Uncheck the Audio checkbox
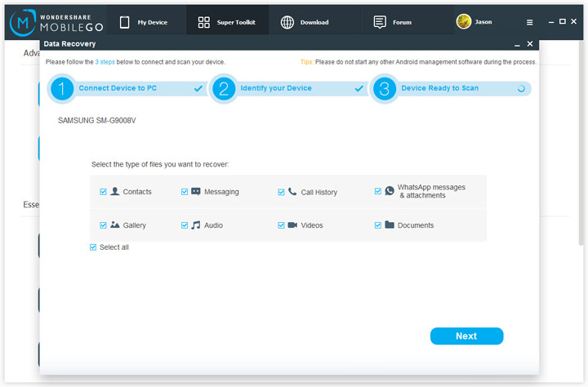Image resolution: width=588 pixels, height=387 pixels. tap(184, 225)
